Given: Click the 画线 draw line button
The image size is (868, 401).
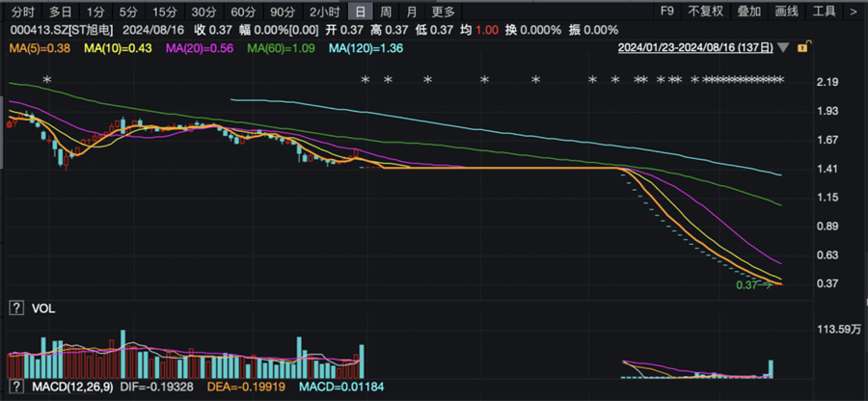Looking at the screenshot, I should 786,11.
